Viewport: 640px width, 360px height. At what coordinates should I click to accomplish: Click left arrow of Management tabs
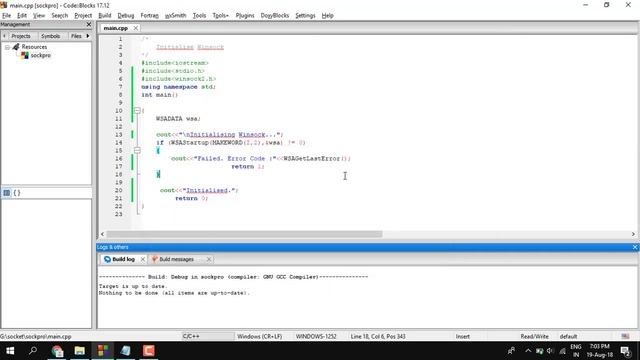coord(4,36)
